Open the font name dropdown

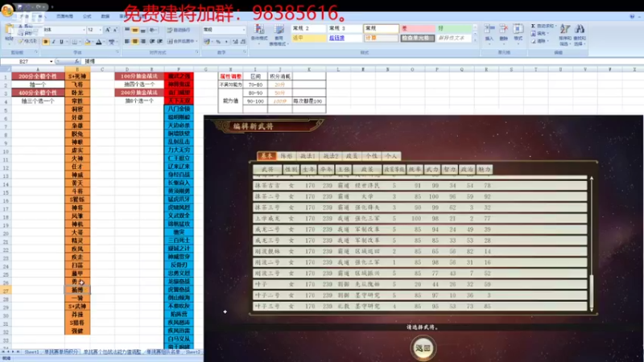(84, 30)
